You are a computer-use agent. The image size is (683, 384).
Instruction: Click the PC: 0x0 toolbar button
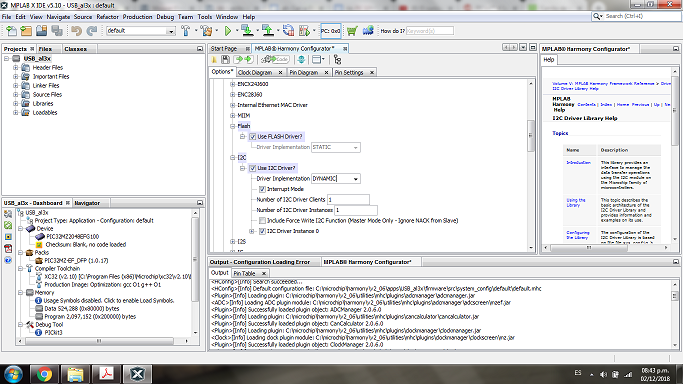click(x=331, y=31)
